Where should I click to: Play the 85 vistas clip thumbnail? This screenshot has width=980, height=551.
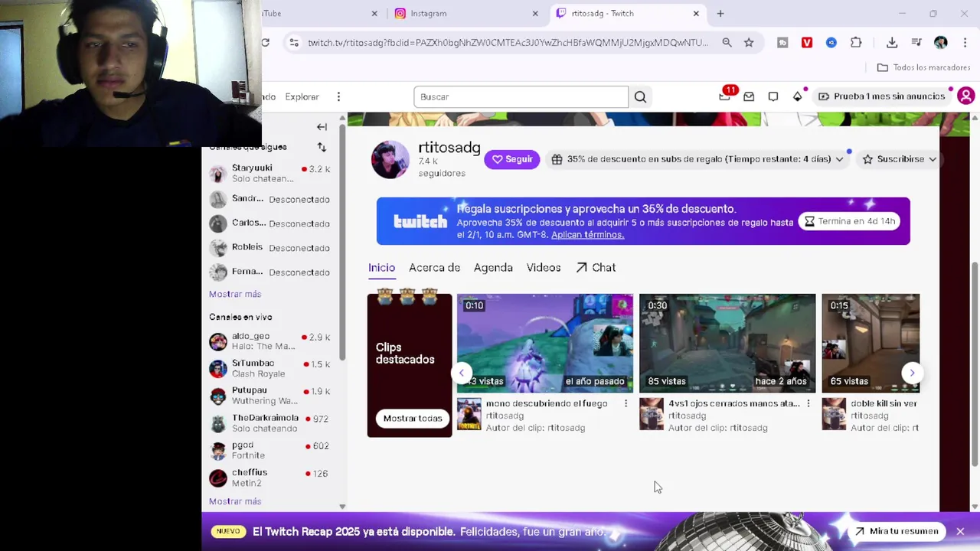coord(727,343)
